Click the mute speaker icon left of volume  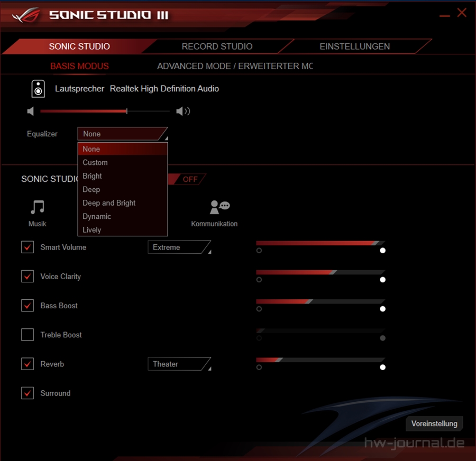[30, 112]
